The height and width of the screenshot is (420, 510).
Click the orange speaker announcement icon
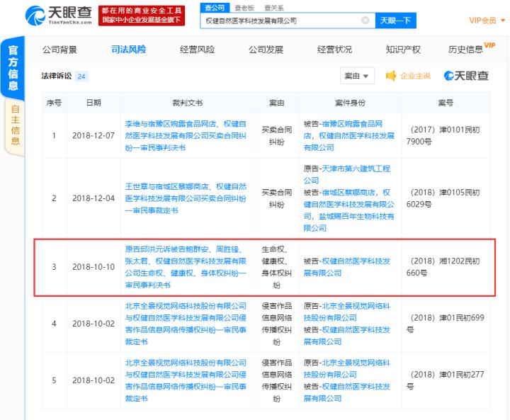coord(390,76)
